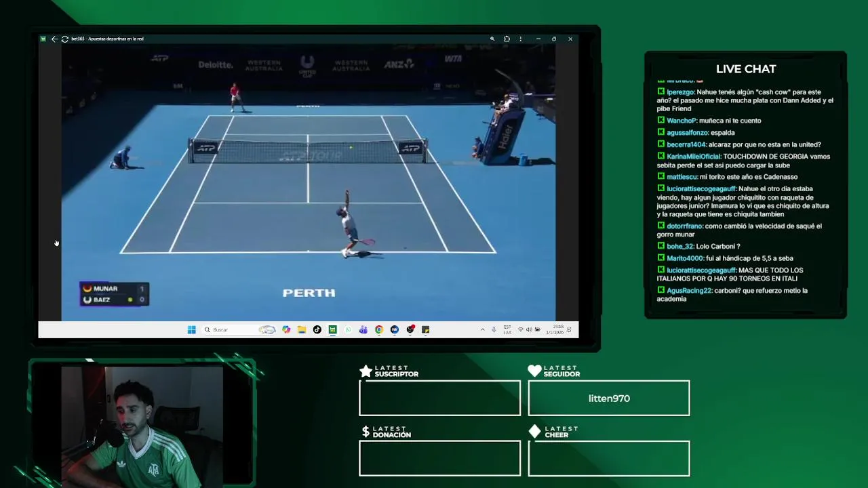Viewport: 868px width, 488px height.
Task: Click the bet365 app icon in title bar
Action: click(x=43, y=39)
